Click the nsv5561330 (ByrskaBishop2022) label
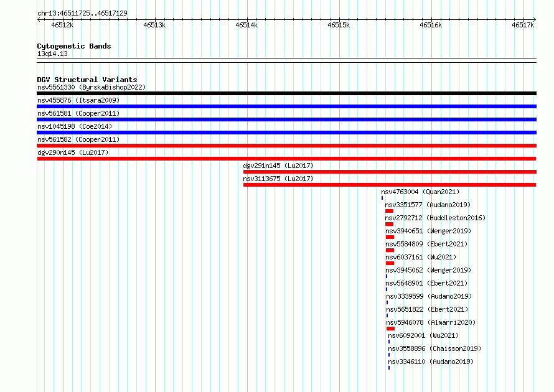Image resolution: width=554 pixels, height=392 pixels. tap(92, 87)
